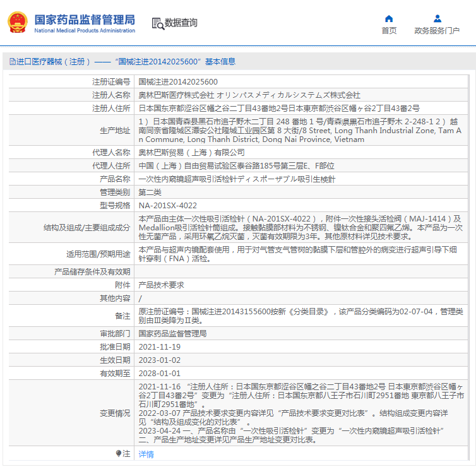Image resolution: width=476 pixels, height=467 pixels.
Task: Click the 数据查询 text
Action: (x=181, y=23)
